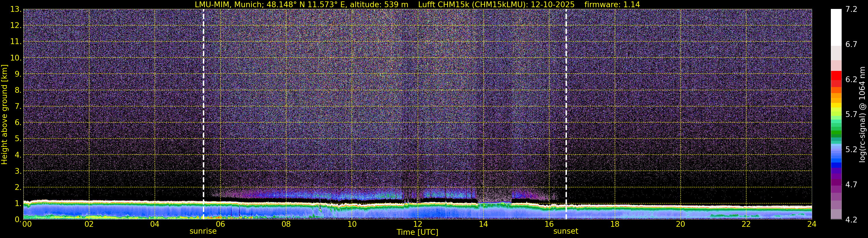The height and width of the screenshot is (238, 868).
Task: Select the "sunset" label below the time axis
Action: 566,231
